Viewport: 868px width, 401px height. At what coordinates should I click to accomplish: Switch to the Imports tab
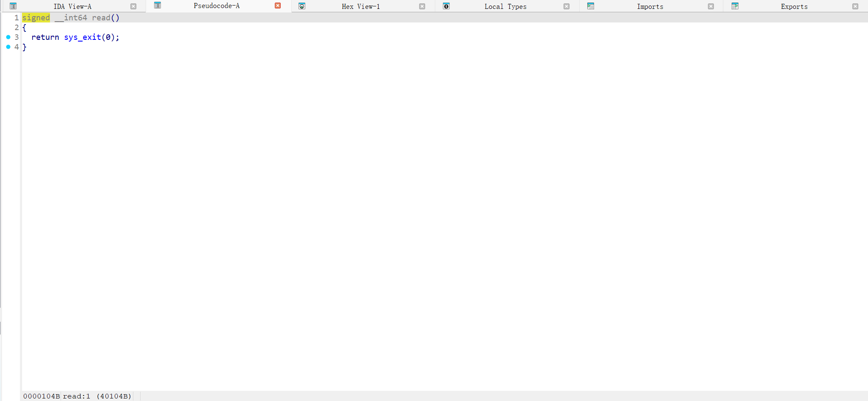(650, 6)
